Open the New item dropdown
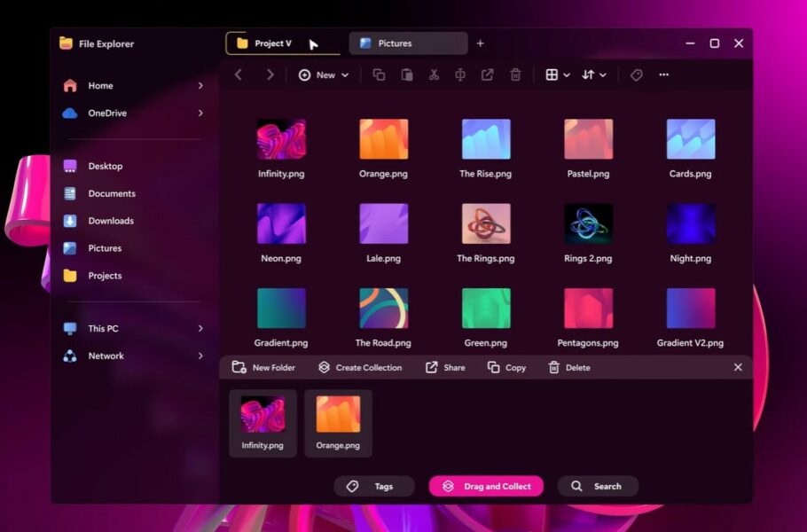 click(324, 75)
